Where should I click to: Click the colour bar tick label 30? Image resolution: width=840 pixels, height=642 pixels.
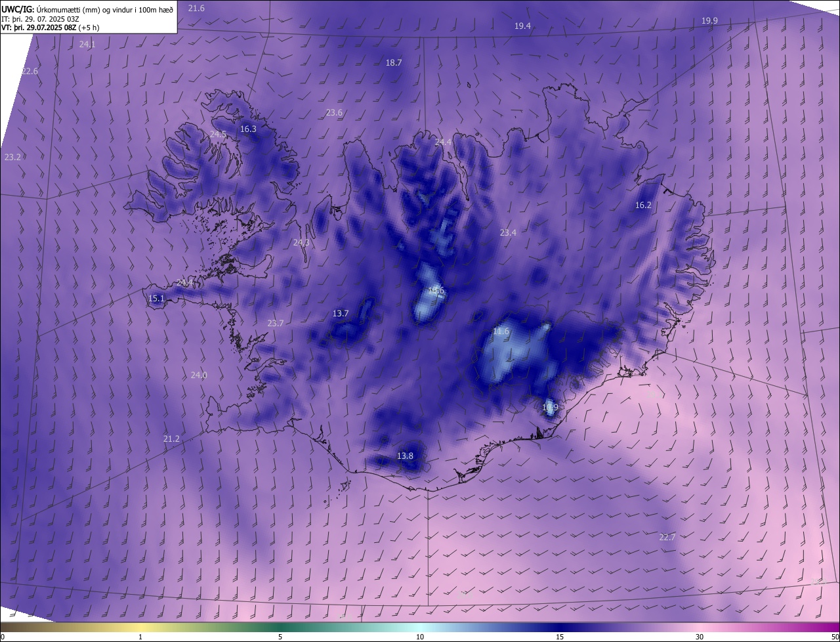(700, 637)
